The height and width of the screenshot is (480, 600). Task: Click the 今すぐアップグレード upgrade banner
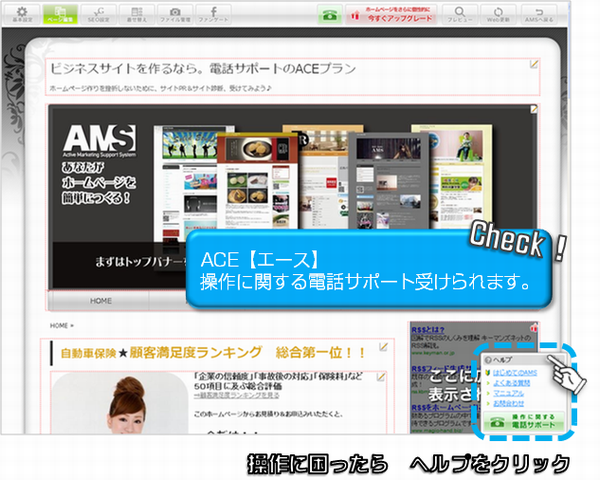391,15
